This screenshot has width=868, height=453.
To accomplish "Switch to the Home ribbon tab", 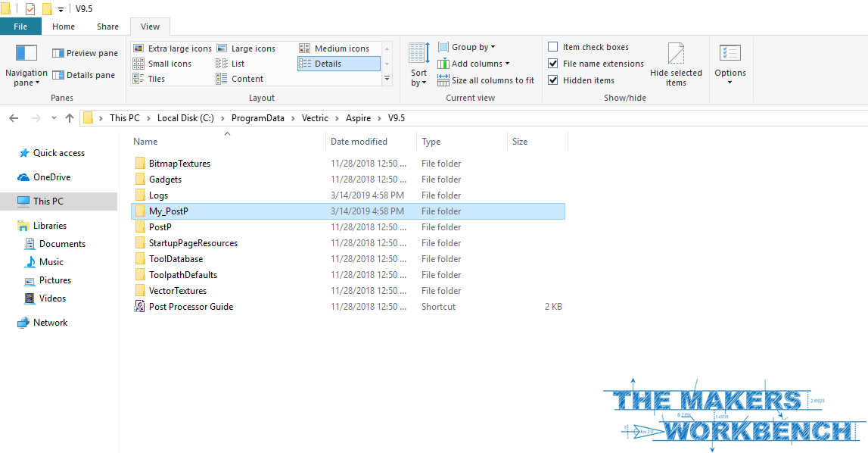I will click(64, 27).
